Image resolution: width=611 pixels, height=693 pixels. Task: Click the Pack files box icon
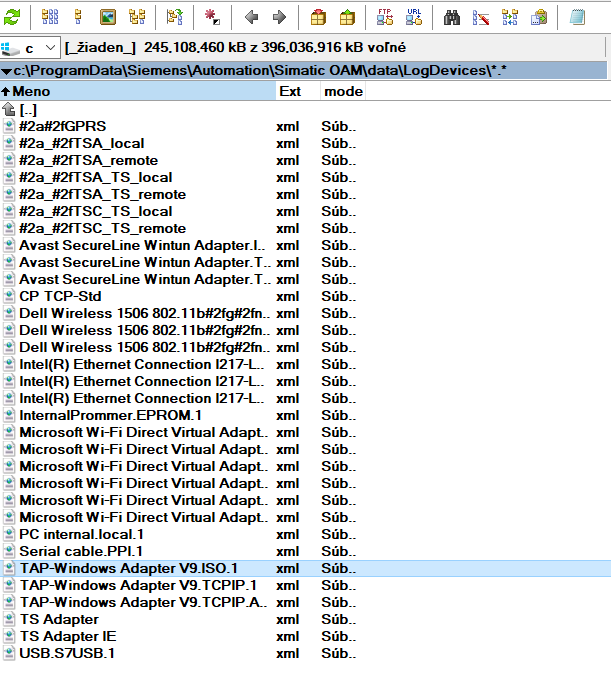point(318,17)
